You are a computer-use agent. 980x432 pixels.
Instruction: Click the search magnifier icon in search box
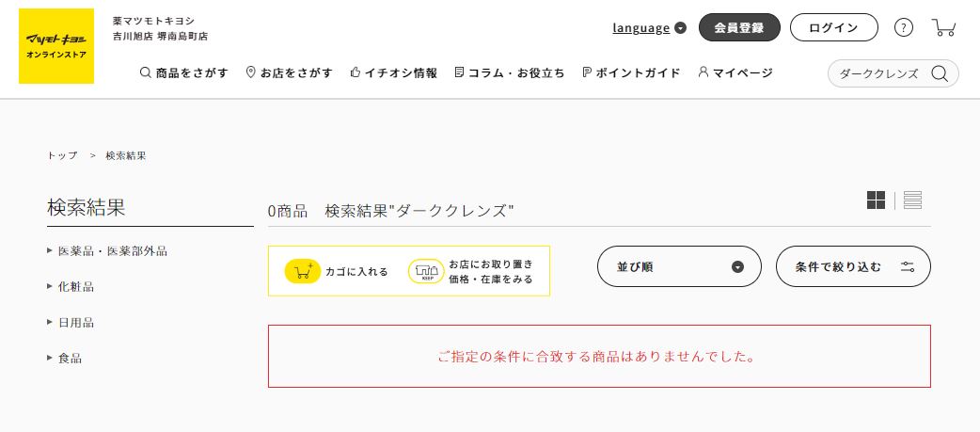pos(940,73)
